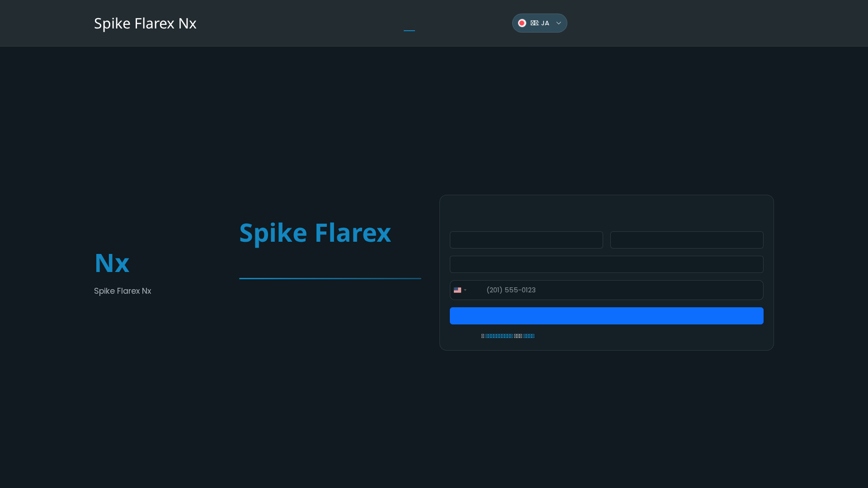The image size is (868, 488).
Task: Click the Spike Flarex Nx header logo
Action: [145, 23]
